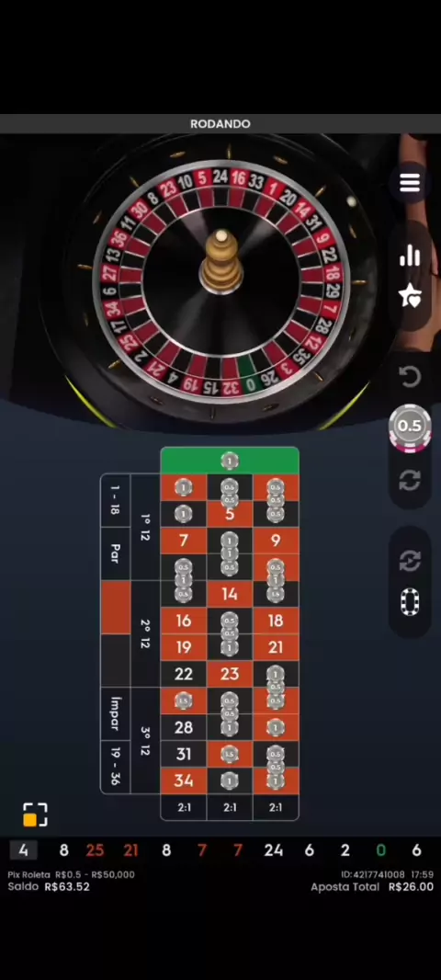The image size is (441, 980).
Task: Open the hamburger menu icon
Action: [410, 183]
